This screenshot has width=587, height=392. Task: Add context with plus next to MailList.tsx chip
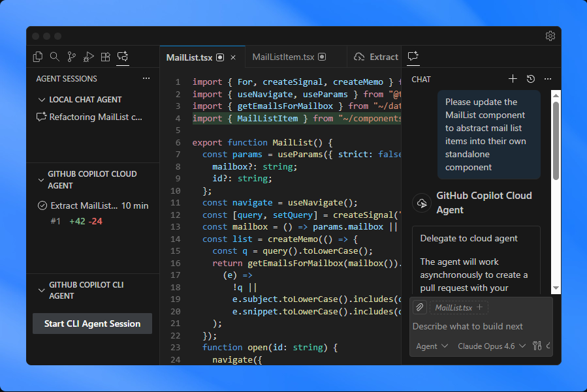479,307
